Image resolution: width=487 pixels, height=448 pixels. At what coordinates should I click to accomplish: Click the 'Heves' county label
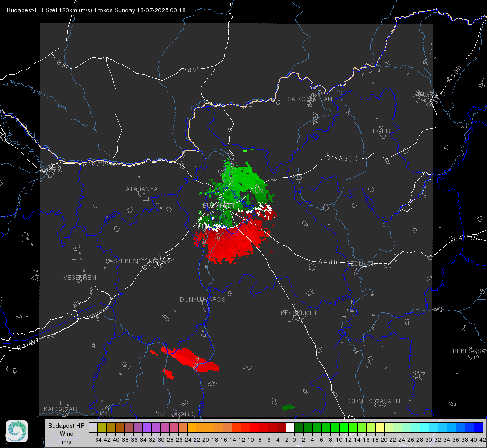click(368, 202)
